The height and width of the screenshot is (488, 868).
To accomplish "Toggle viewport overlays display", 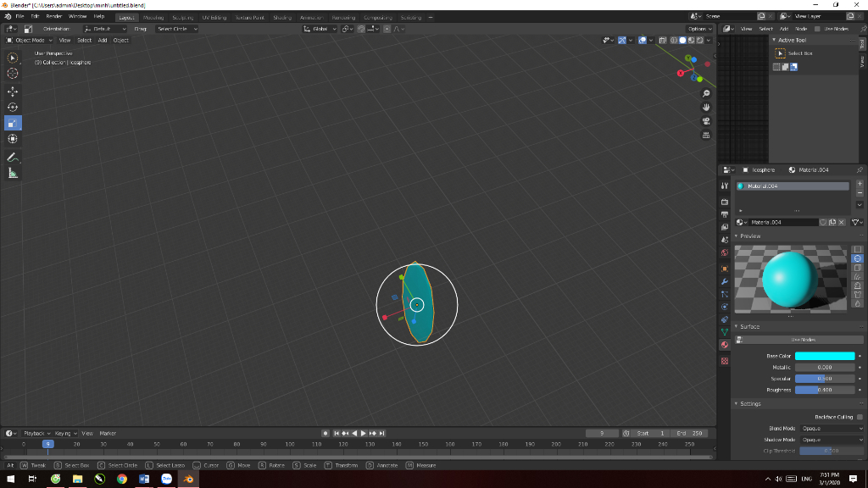I will 643,41.
